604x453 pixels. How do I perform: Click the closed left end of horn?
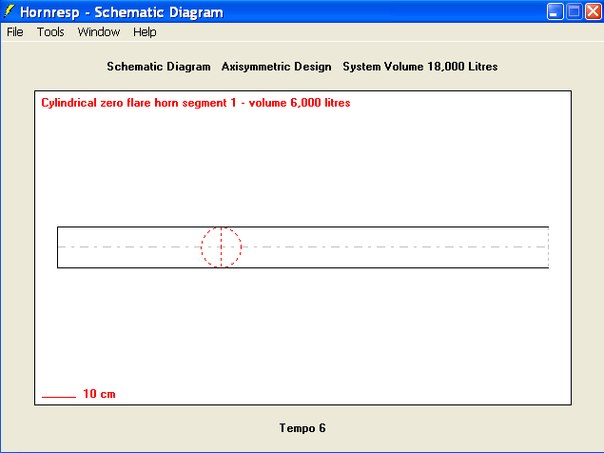pyautogui.click(x=57, y=247)
